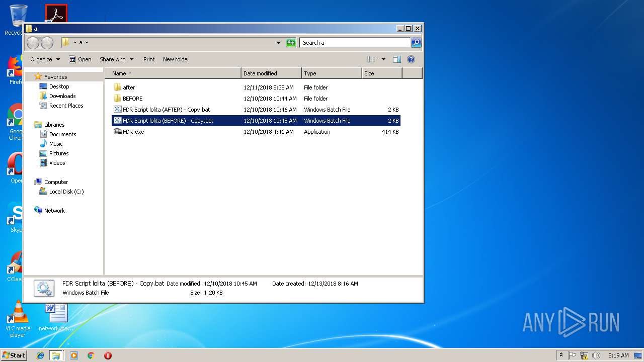644x362 pixels.
Task: Click the Opera icon in taskbar
Action: click(108, 355)
